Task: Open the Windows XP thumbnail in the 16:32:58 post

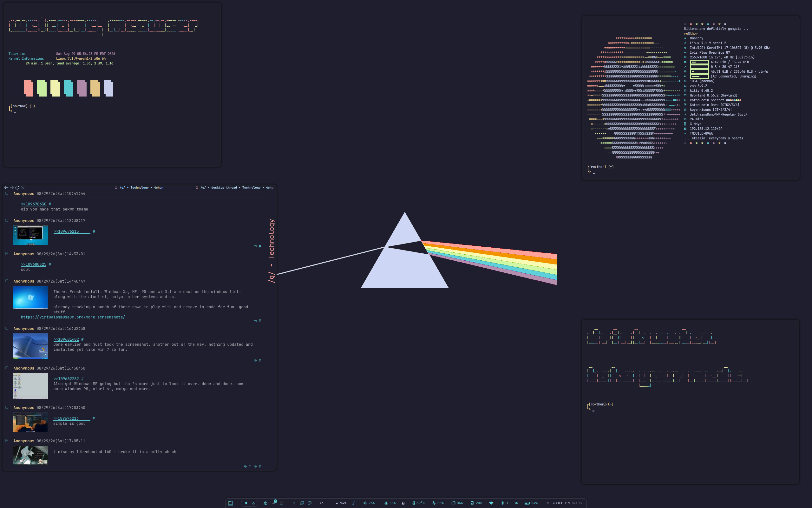Action: coord(30,346)
